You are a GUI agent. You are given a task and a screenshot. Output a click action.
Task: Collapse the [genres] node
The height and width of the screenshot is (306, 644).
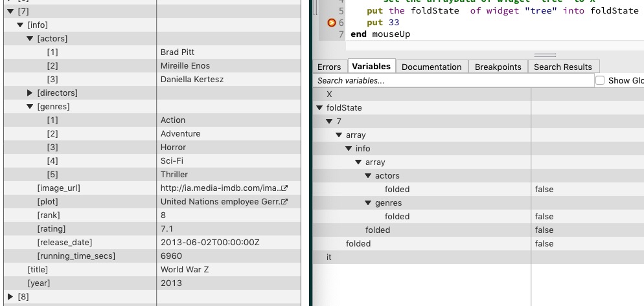point(30,107)
